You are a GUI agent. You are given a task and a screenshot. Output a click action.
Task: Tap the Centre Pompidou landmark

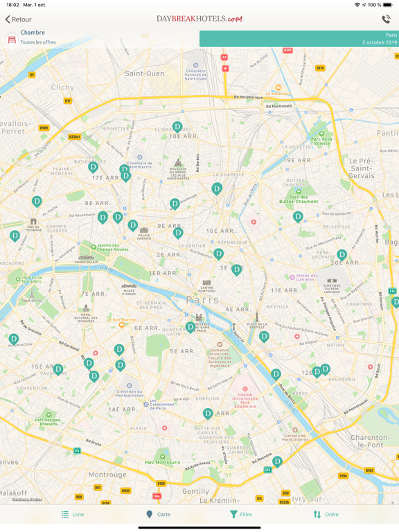(206, 286)
